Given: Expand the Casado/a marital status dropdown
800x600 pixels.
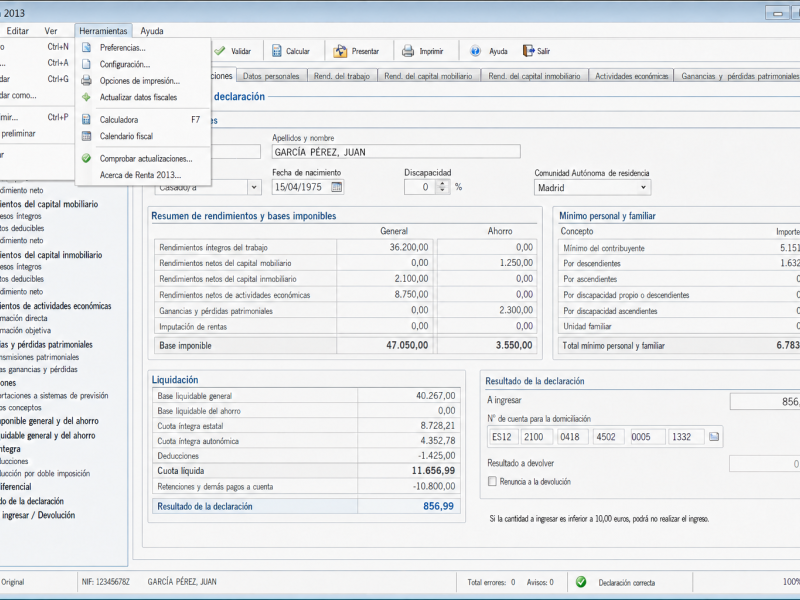Looking at the screenshot, I should click(x=254, y=187).
